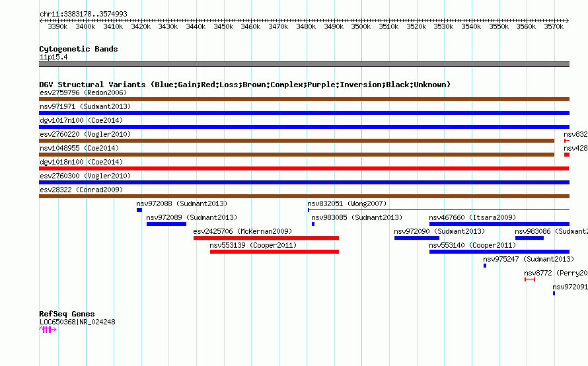Click nsv1048955 (Coe2014) brown bar
Image resolution: width=588 pixels, height=366 pixels.
click(x=297, y=155)
